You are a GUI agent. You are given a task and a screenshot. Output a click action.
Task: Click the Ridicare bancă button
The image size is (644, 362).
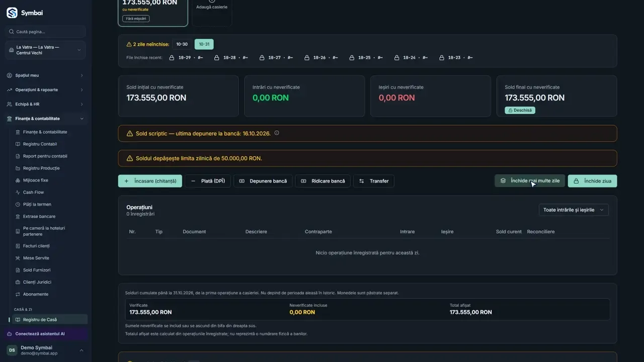click(x=323, y=181)
